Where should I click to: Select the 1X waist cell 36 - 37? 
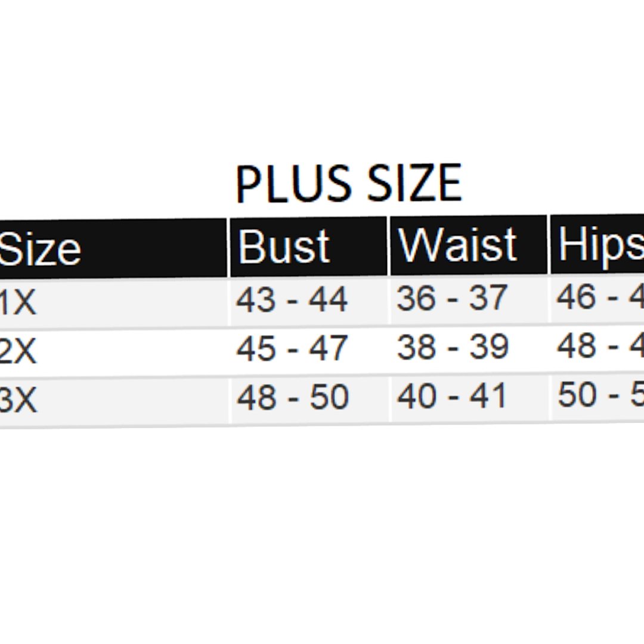(x=452, y=298)
